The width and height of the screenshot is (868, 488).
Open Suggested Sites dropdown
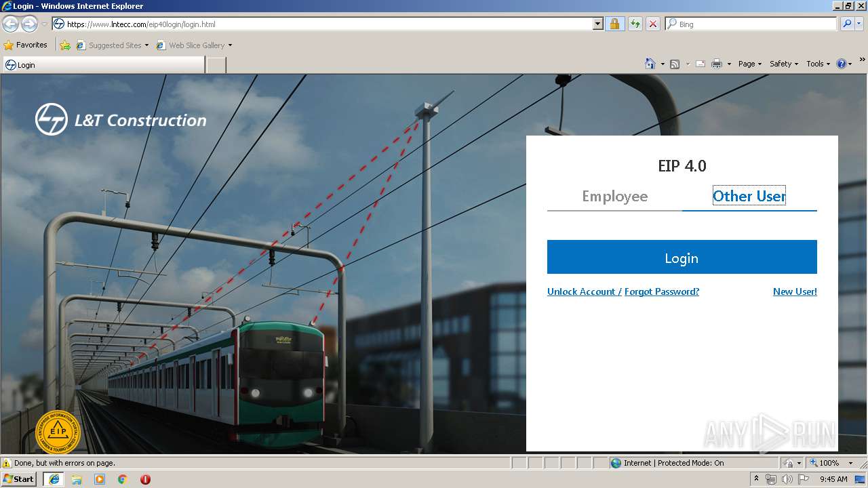[113, 45]
